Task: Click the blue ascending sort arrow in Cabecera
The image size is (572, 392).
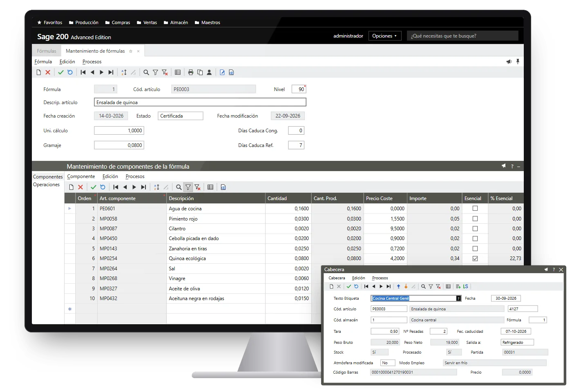Action: tap(398, 286)
